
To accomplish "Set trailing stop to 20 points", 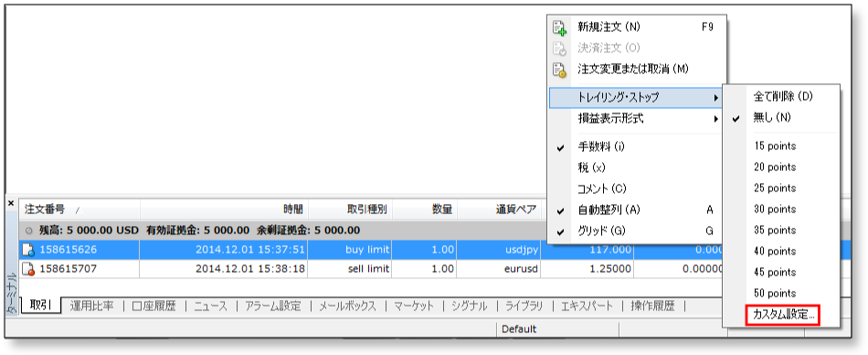I will (x=781, y=167).
